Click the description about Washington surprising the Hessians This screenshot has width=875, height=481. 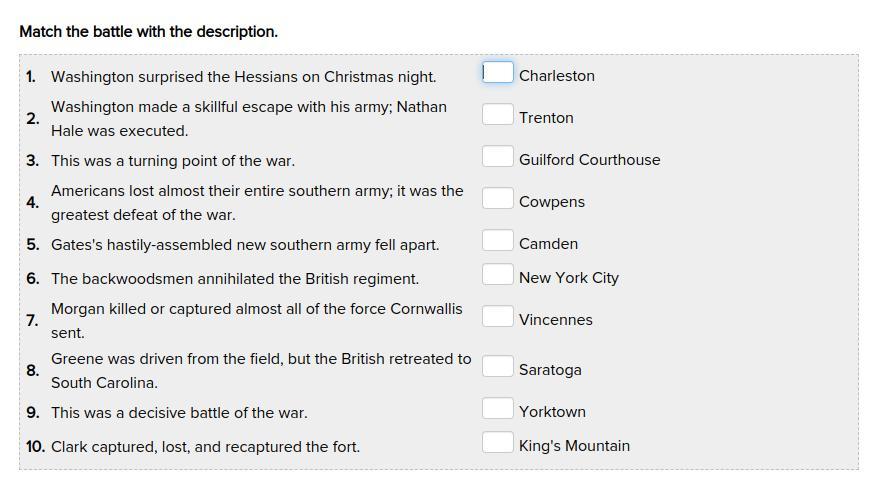coord(244,77)
